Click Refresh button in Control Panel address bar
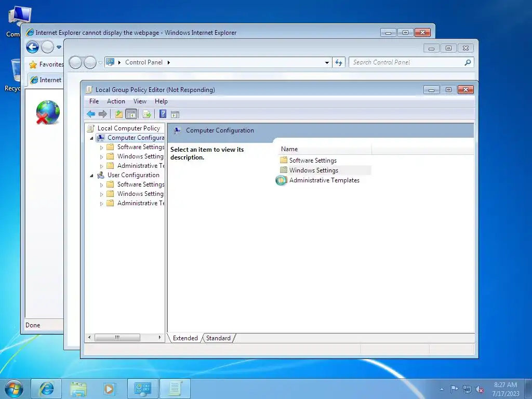 [x=339, y=62]
